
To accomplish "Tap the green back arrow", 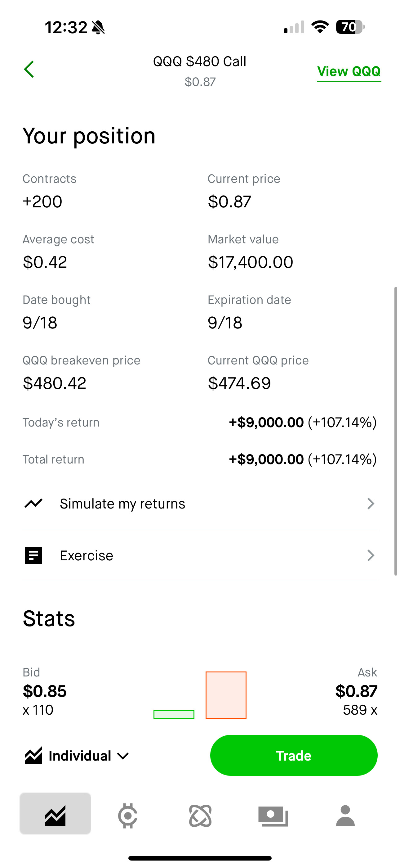I will (x=29, y=70).
